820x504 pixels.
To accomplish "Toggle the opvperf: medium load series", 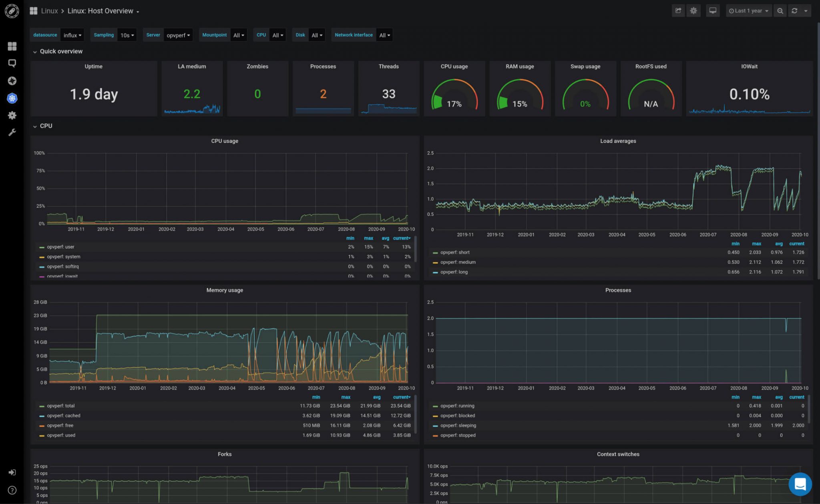I will (x=458, y=262).
